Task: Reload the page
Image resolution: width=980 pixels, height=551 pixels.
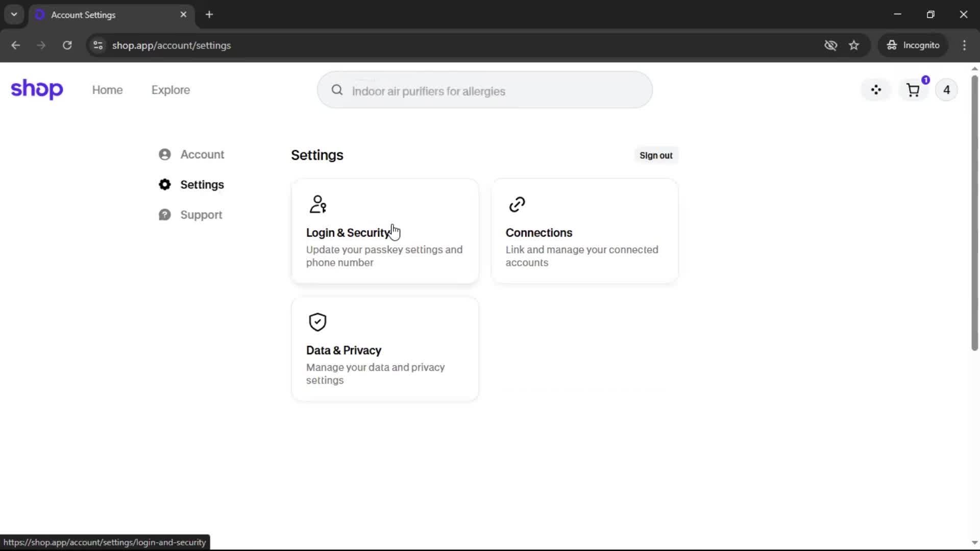Action: 67,45
